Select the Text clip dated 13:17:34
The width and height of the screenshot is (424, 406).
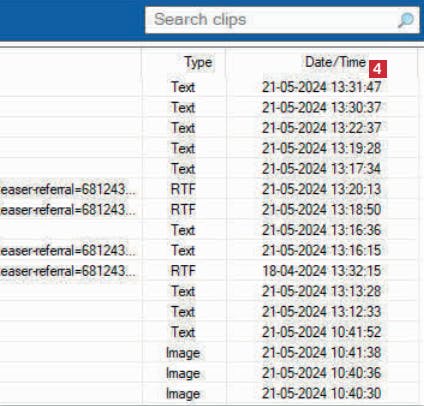(209, 168)
